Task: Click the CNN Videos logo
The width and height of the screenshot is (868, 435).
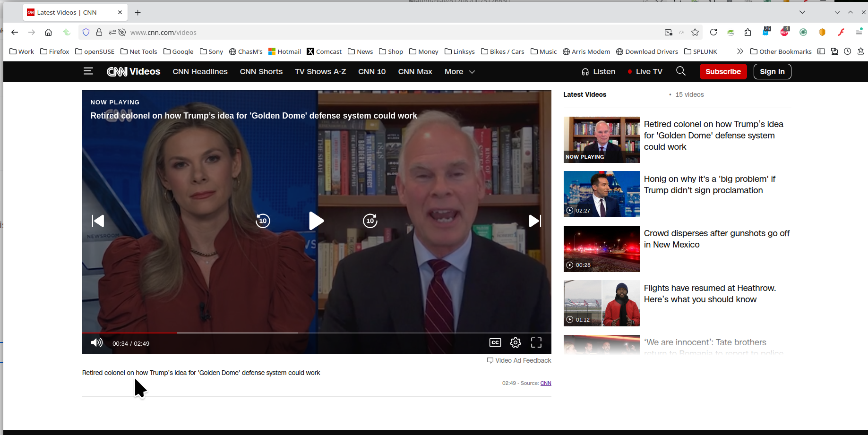Action: pos(134,71)
